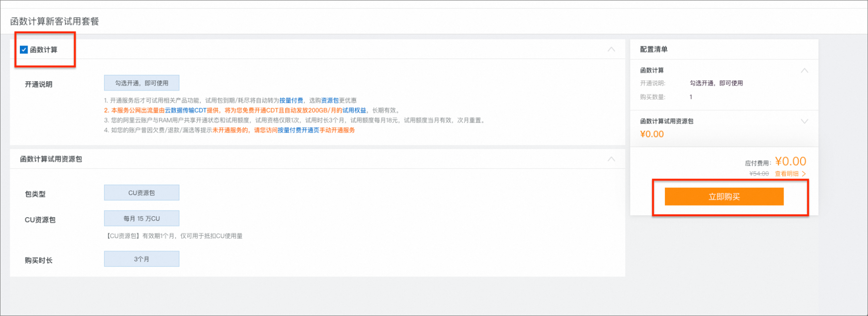Click the 【CU资源包】有效期1个月 hint text

174,236
